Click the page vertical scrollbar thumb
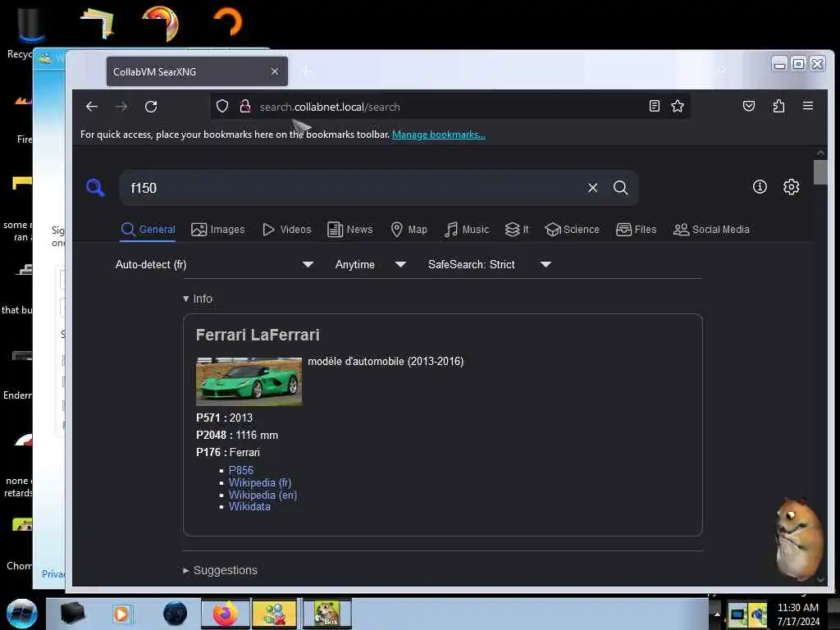 click(820, 172)
